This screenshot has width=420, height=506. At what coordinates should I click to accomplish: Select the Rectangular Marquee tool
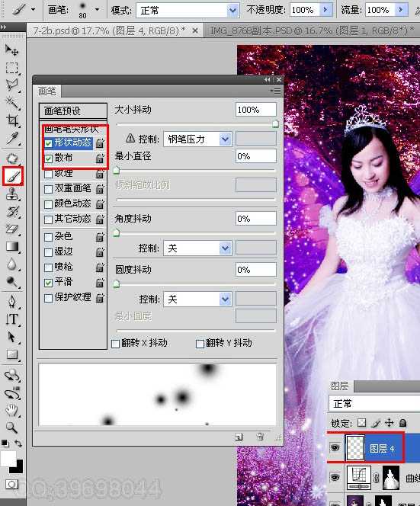click(x=12, y=68)
